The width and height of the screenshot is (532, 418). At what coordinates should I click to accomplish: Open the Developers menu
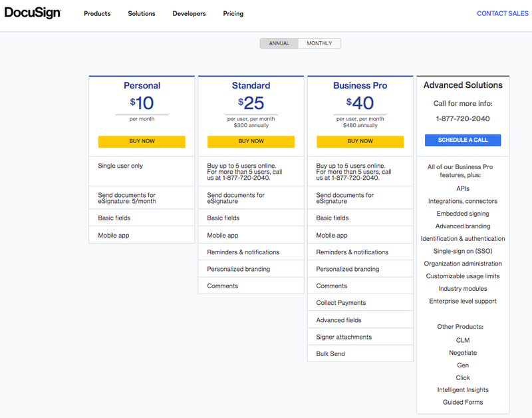[189, 13]
